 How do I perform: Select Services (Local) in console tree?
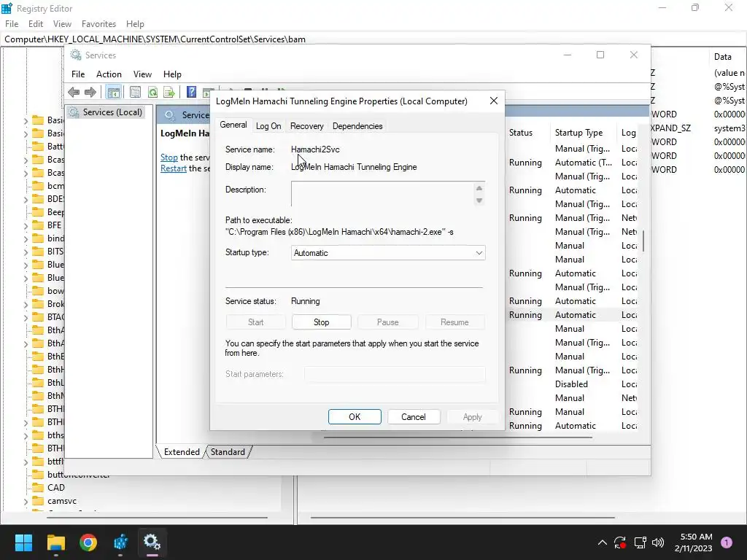[x=112, y=112]
